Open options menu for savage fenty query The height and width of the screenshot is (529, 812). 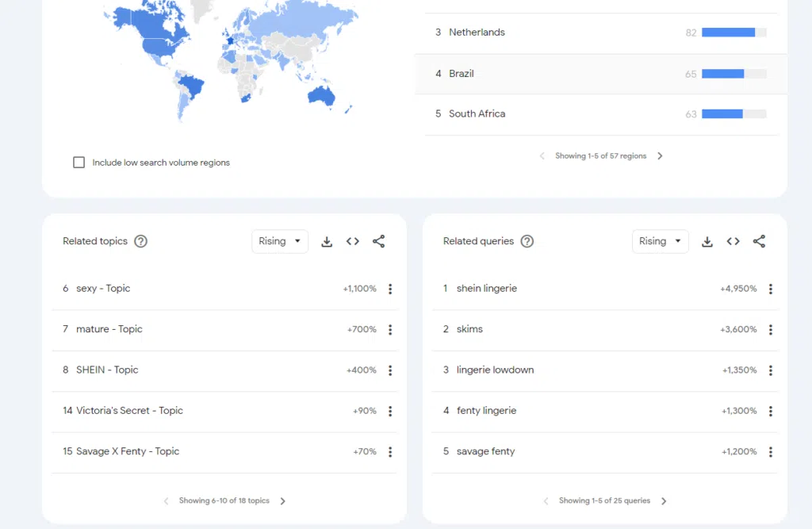[x=771, y=452]
